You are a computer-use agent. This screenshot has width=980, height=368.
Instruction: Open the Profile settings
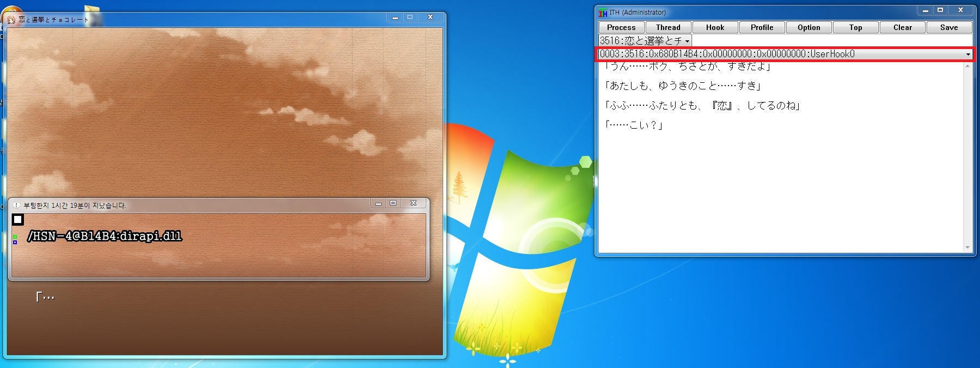(762, 27)
